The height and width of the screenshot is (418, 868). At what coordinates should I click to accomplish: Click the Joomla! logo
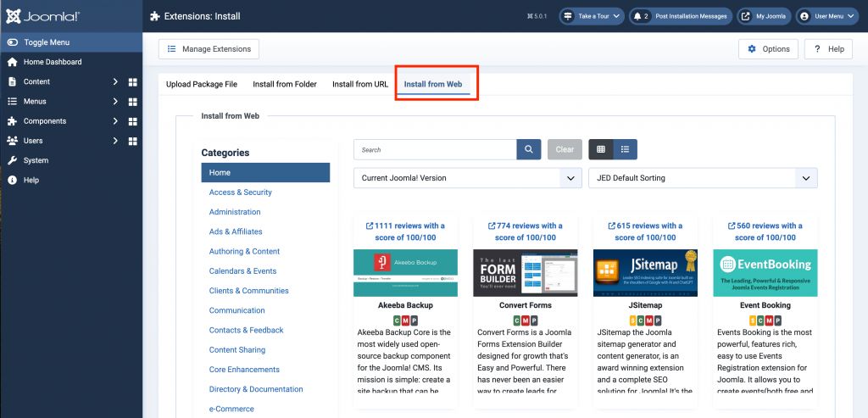click(43, 16)
